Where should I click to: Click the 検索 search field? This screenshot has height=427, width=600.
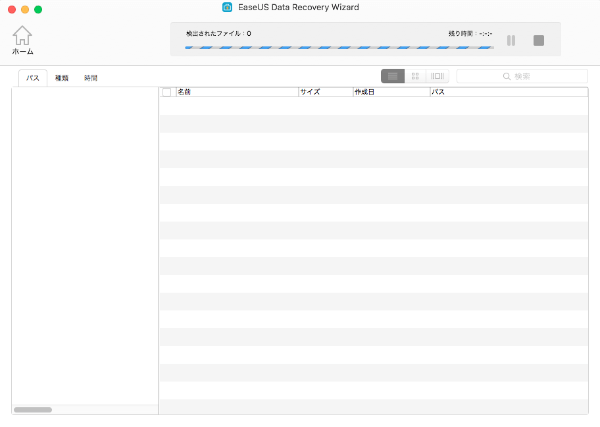click(x=522, y=76)
